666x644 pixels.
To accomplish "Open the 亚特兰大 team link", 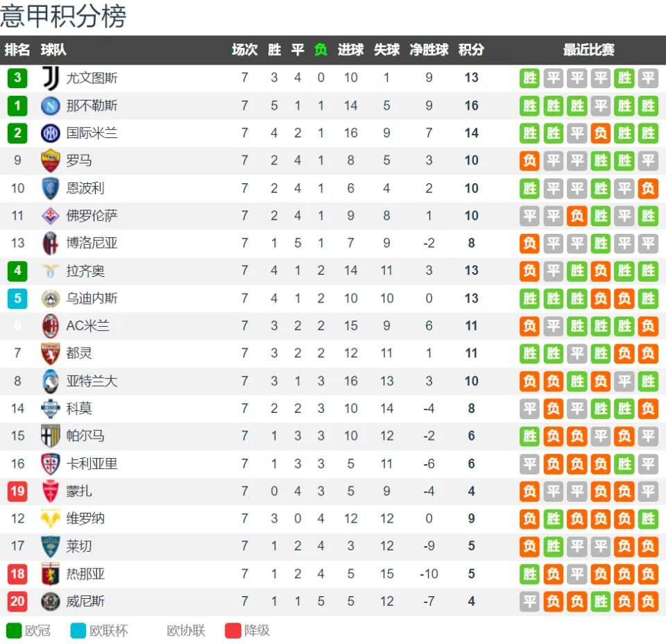I will (x=92, y=381).
